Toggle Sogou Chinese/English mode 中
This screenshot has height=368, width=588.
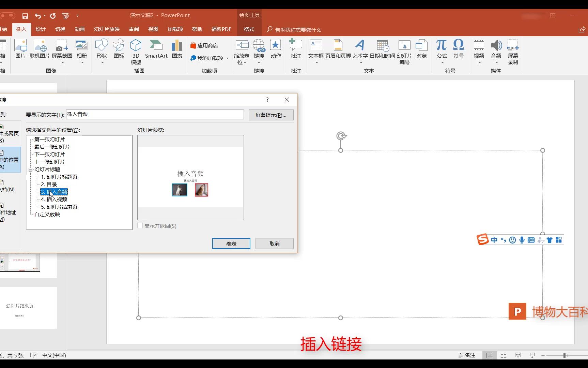coord(494,240)
